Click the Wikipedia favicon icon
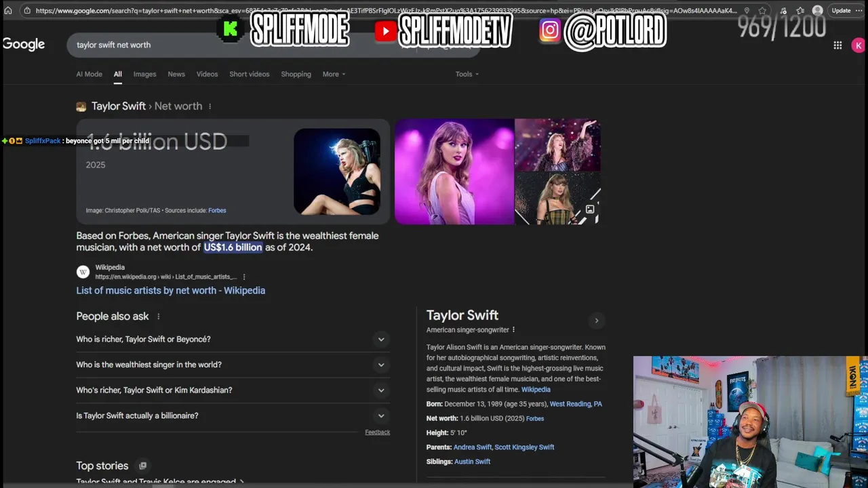 83,272
